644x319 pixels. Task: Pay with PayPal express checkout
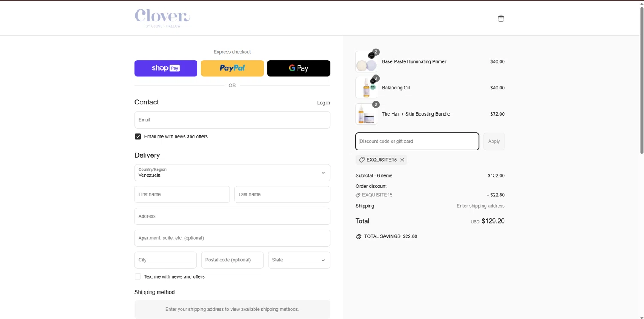coord(232,68)
